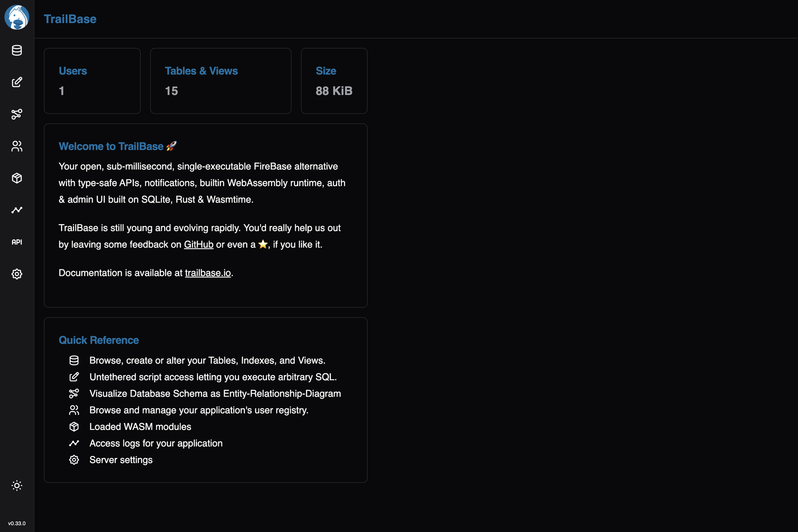
Task: Click "Access logs for your application" line
Action: (x=156, y=444)
